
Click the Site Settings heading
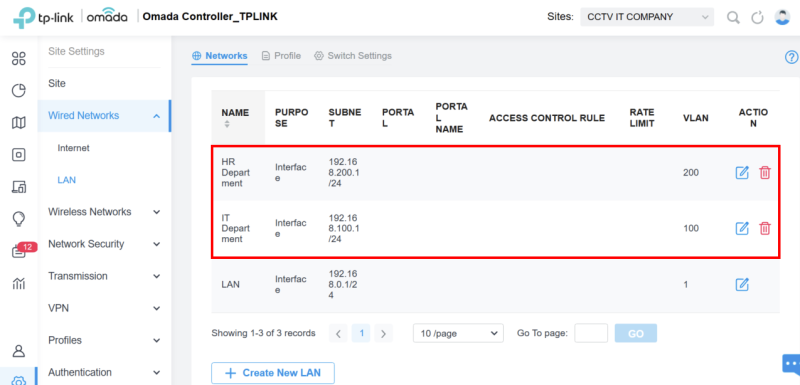click(x=76, y=52)
